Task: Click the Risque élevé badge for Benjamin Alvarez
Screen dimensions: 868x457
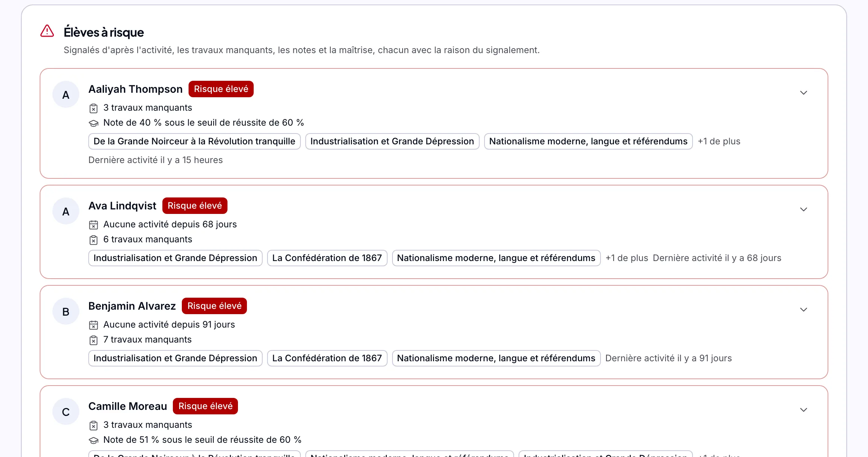Action: point(214,306)
